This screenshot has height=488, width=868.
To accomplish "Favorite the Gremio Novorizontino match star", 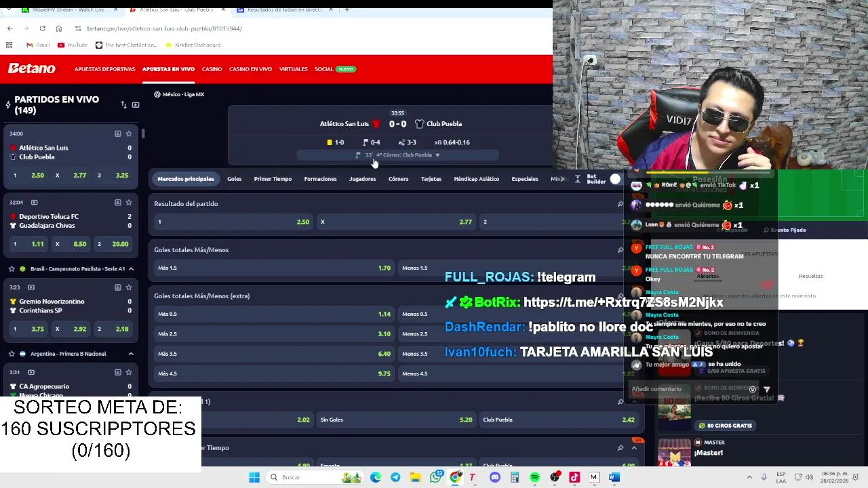I will [129, 287].
